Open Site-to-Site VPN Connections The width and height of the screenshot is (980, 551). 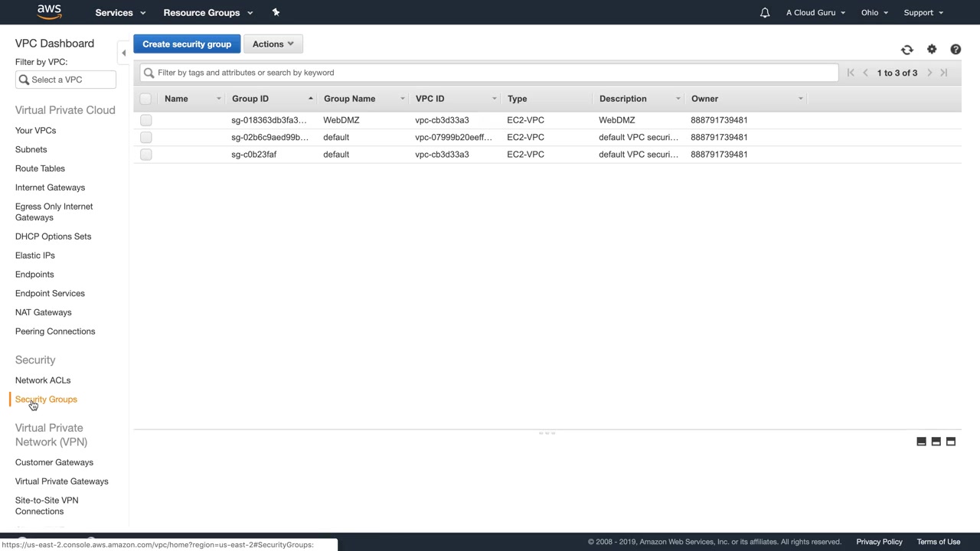pyautogui.click(x=47, y=506)
